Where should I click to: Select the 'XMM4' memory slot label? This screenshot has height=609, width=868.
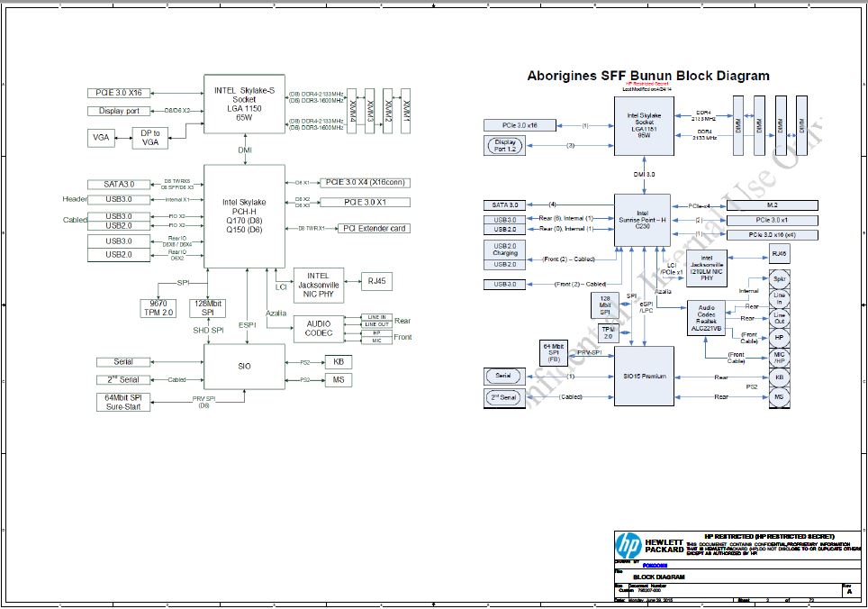351,111
